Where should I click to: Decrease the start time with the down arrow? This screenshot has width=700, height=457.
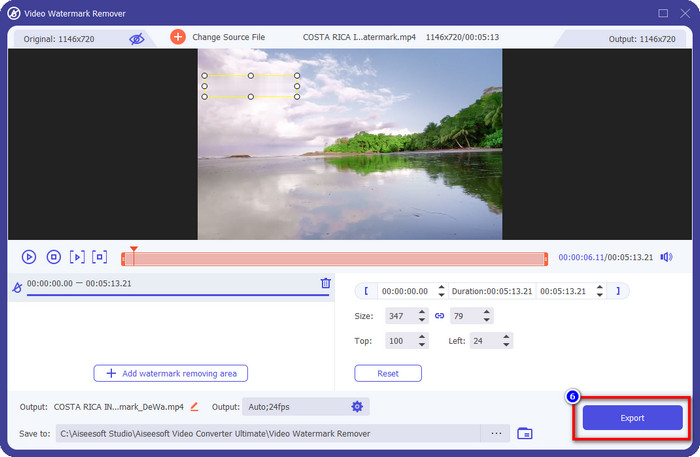tap(441, 295)
